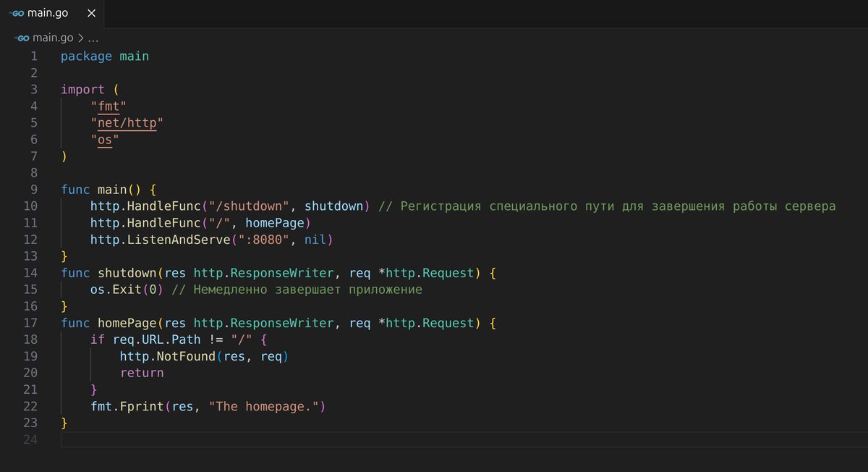The image size is (868, 472).
Task: Open the breadcrumb ellipsis symbol dropdown
Action: (x=93, y=38)
